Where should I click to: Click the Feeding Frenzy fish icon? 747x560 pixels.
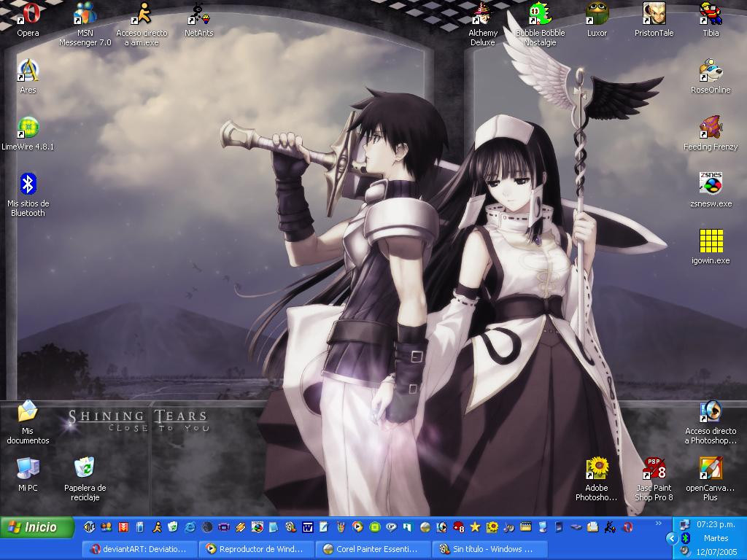tap(711, 134)
